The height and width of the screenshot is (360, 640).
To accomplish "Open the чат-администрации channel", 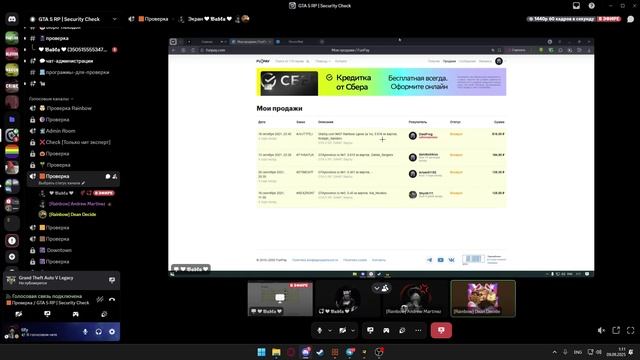I will click(73, 61).
